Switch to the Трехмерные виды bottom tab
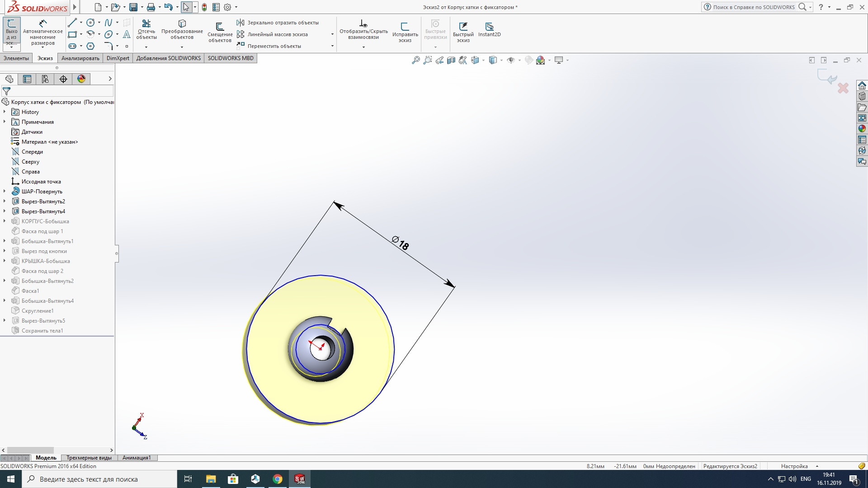The image size is (868, 488). [x=89, y=458]
